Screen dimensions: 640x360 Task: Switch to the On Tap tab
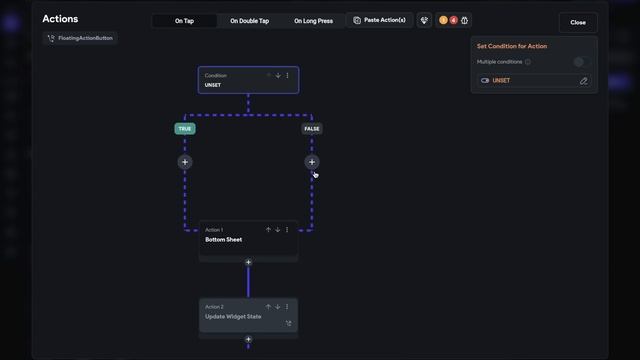point(184,21)
